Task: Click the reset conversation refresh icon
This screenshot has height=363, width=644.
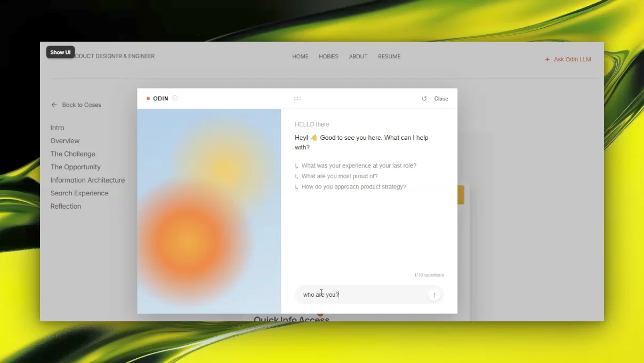Action: tap(424, 99)
